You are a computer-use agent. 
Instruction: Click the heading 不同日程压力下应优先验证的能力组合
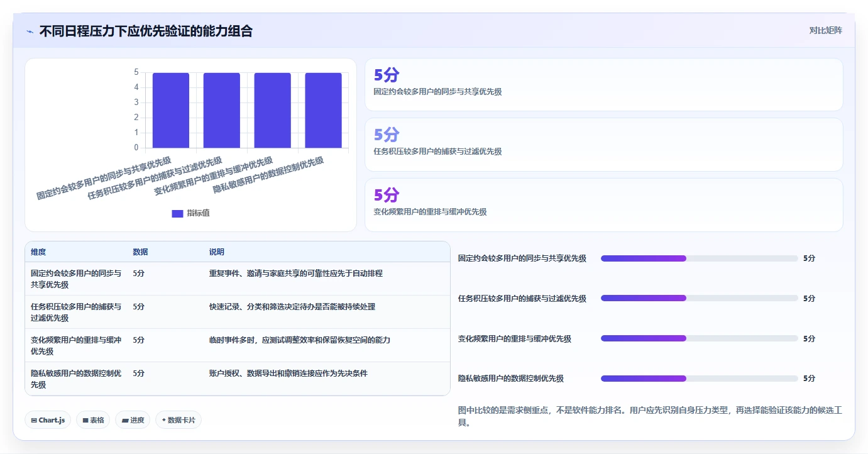(x=146, y=31)
